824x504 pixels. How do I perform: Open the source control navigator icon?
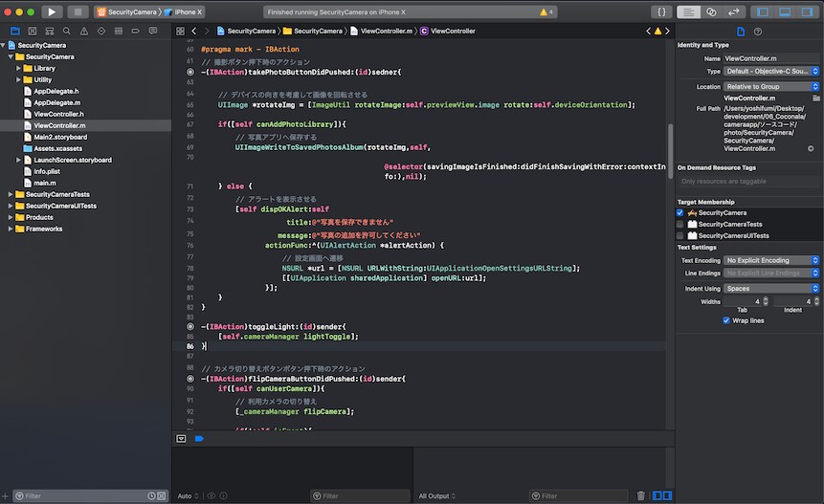[x=33, y=31]
